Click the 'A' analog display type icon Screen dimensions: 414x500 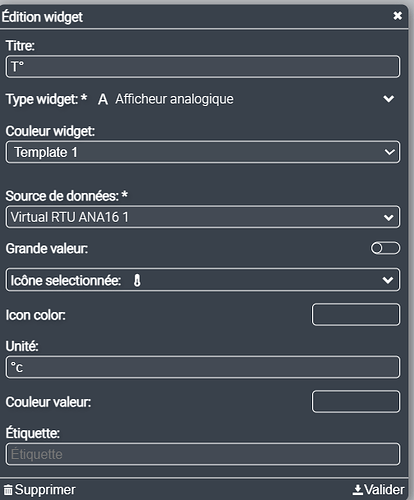(103, 99)
